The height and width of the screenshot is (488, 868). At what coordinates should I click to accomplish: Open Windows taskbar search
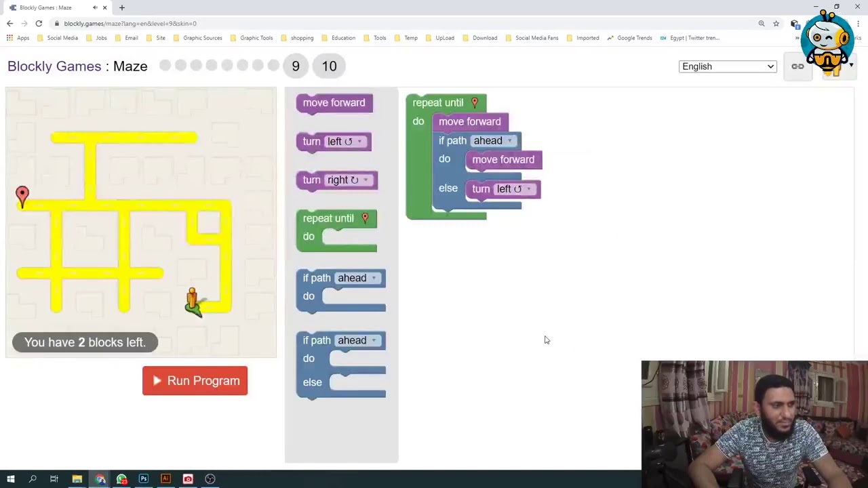(x=32, y=479)
